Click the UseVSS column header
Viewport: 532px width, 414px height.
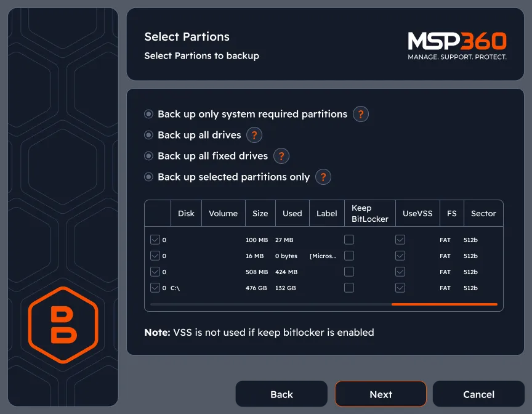[417, 213]
